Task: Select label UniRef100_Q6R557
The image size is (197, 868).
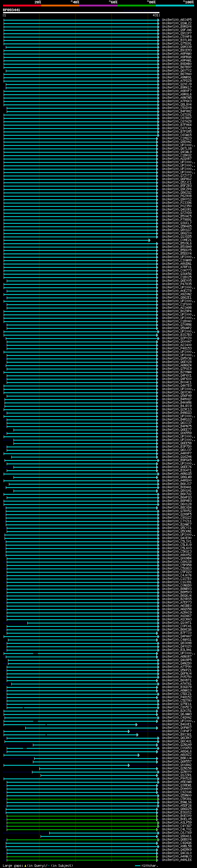Action: pos(176,762)
